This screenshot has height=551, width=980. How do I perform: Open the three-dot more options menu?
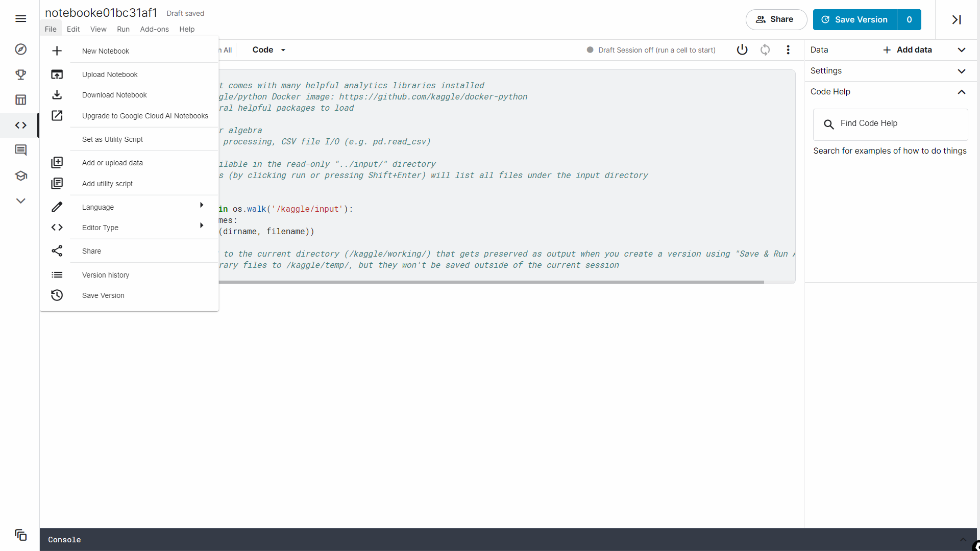[x=788, y=49]
